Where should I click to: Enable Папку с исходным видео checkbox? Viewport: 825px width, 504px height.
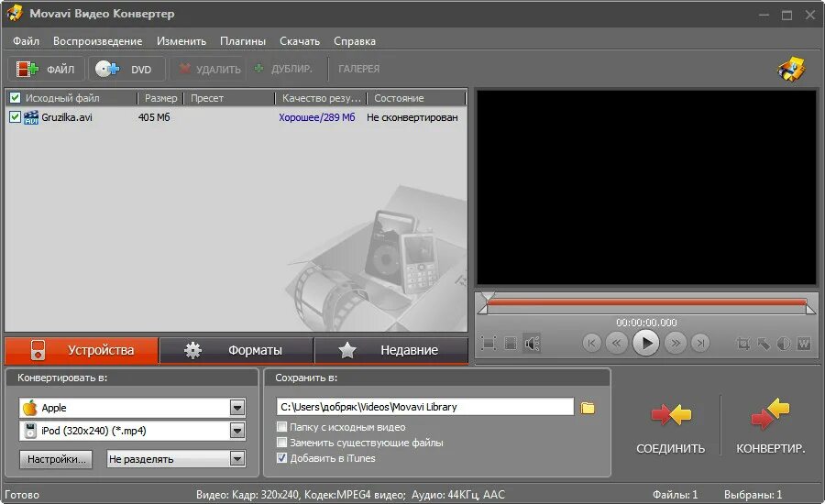tap(282, 427)
